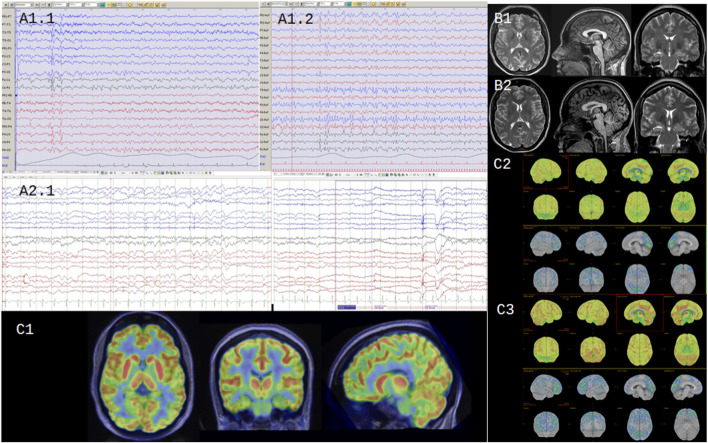Select the A1.2 EEG trace panel
Viewport: 708px width, 443px height.
(379, 89)
